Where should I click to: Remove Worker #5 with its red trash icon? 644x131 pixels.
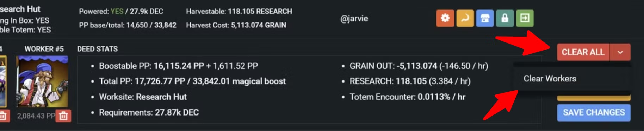tap(64, 116)
